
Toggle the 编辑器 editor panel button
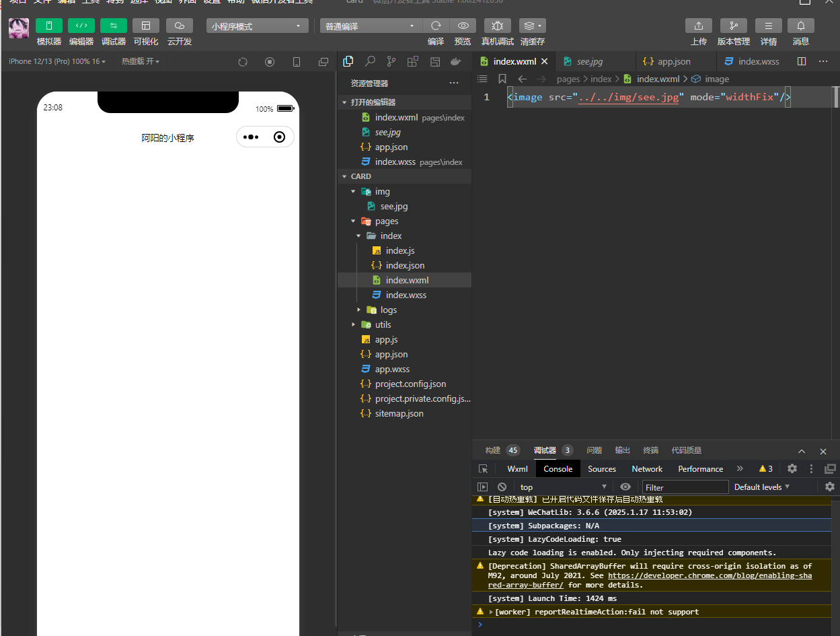pyautogui.click(x=81, y=26)
